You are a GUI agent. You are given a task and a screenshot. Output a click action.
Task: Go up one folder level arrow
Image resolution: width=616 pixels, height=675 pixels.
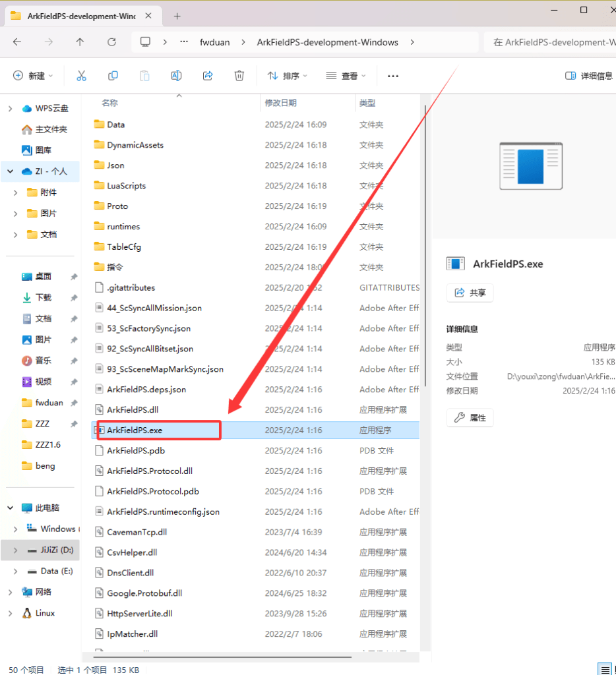point(80,42)
